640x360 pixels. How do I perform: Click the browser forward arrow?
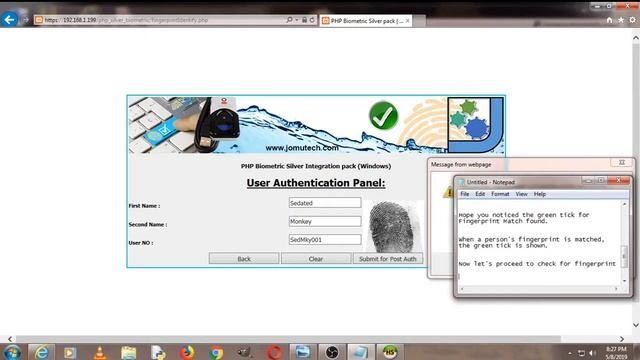pos(26,20)
